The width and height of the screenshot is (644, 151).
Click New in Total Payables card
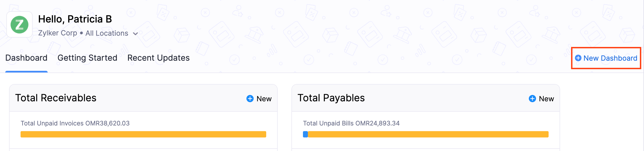546,99
